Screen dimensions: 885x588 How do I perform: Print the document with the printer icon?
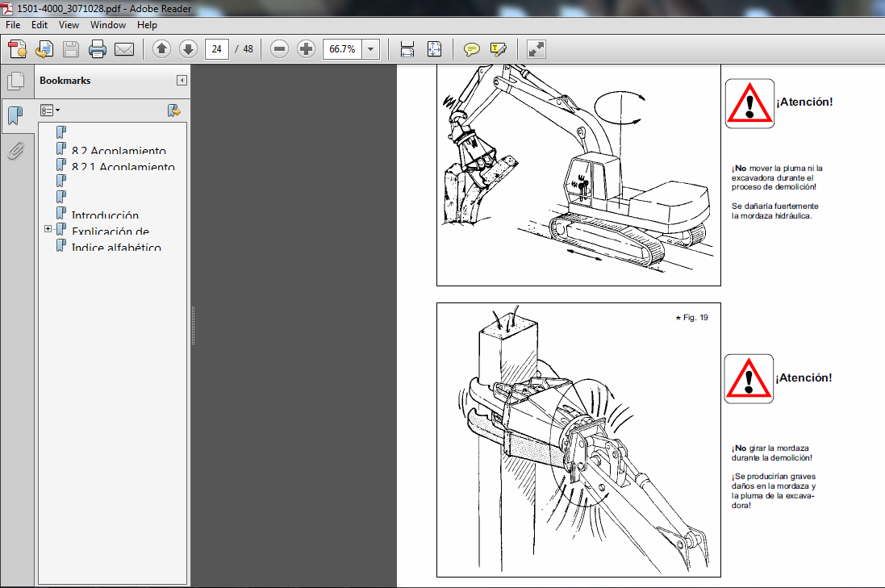[97, 49]
